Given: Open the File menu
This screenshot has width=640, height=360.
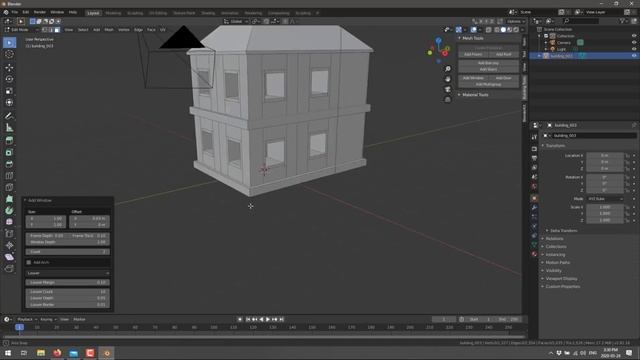Looking at the screenshot, I should [15, 12].
